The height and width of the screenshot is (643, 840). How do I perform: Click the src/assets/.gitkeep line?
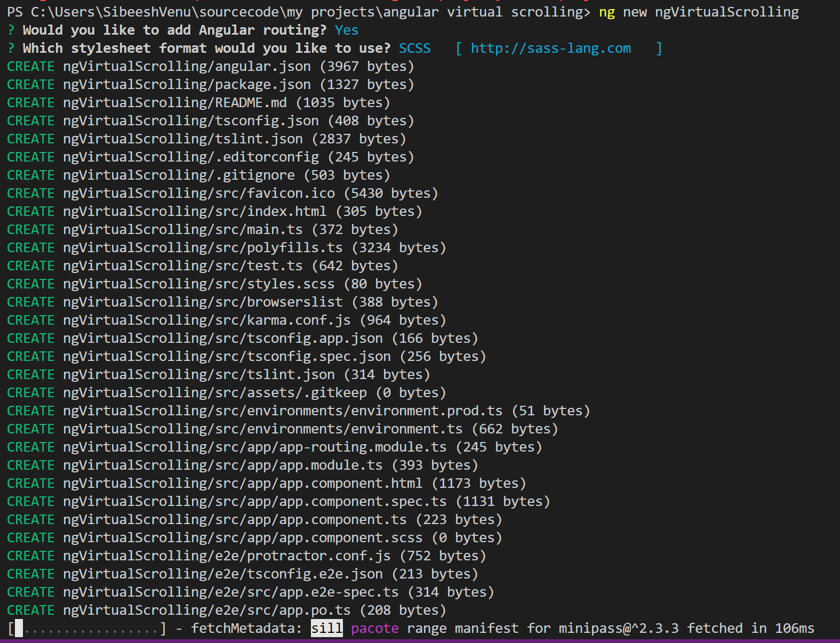(227, 393)
